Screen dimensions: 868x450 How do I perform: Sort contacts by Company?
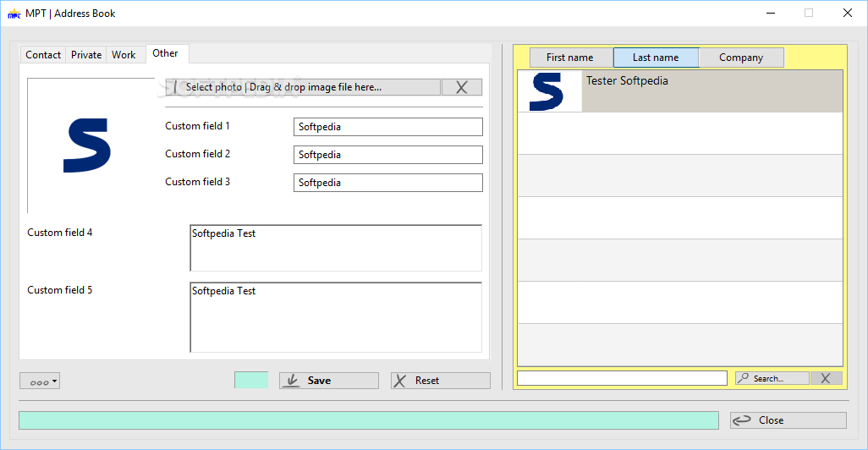(x=741, y=58)
